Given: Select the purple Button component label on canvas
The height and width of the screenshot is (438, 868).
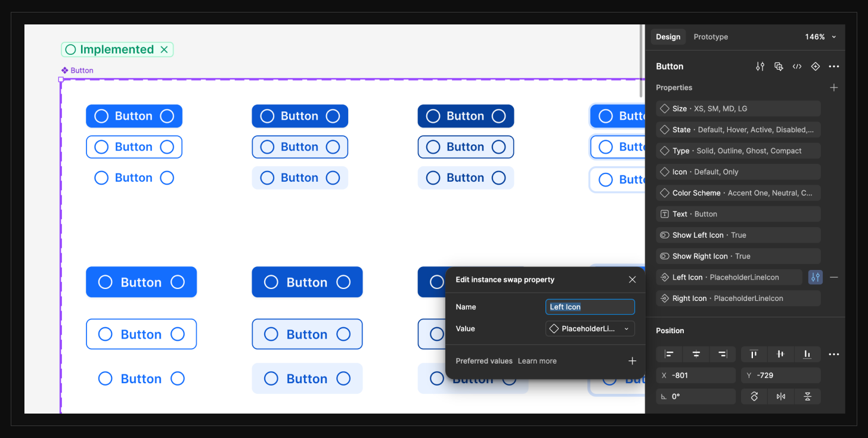Looking at the screenshot, I should coord(77,70).
